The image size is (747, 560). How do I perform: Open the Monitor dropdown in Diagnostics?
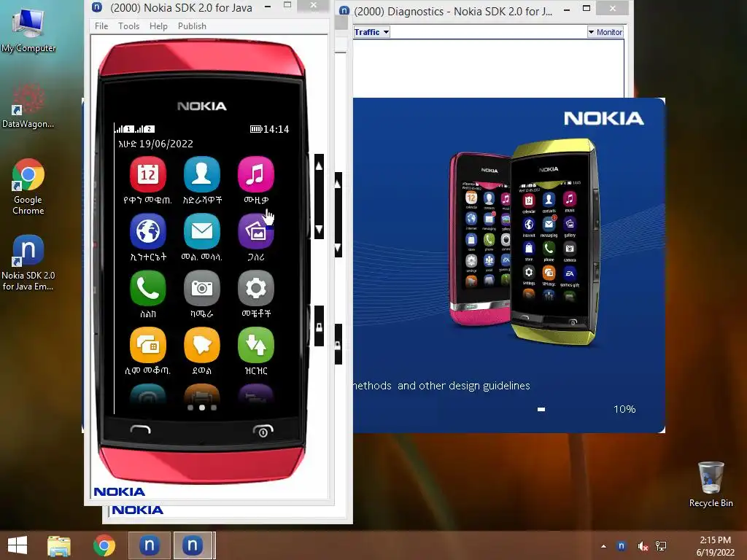click(x=605, y=32)
